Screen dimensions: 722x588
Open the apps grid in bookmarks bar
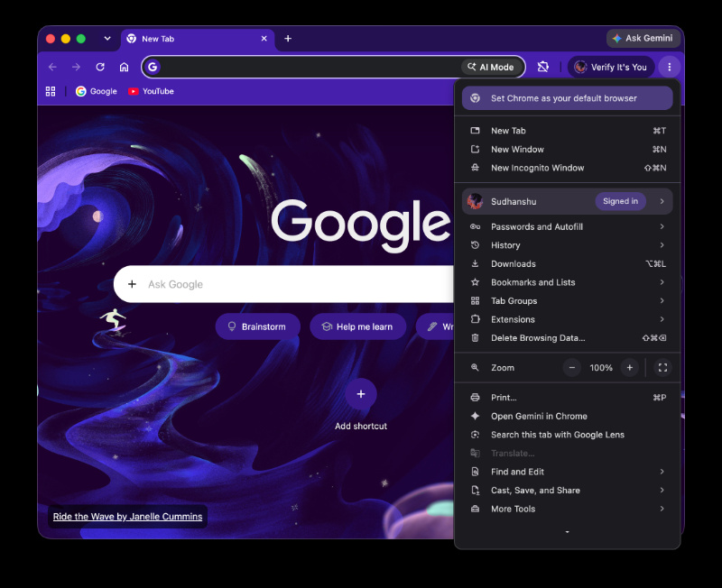click(x=51, y=91)
